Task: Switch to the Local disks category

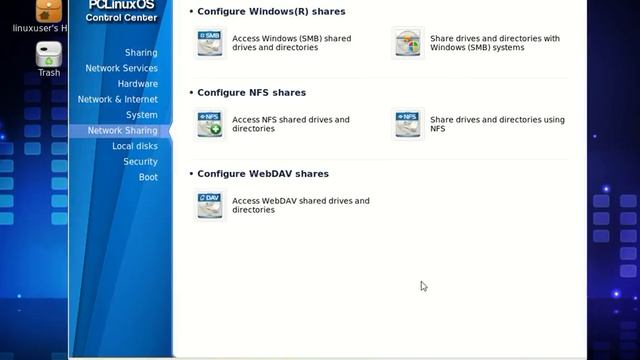Action: coord(135,146)
